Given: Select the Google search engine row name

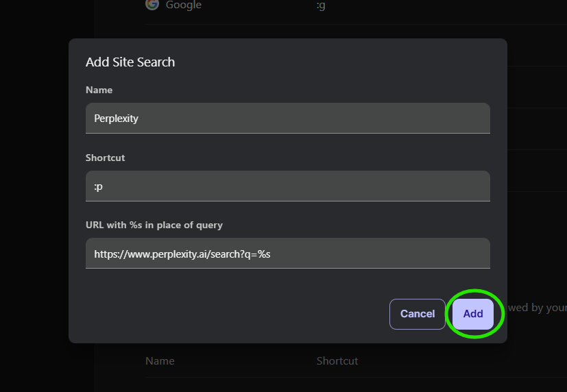Looking at the screenshot, I should (183, 5).
